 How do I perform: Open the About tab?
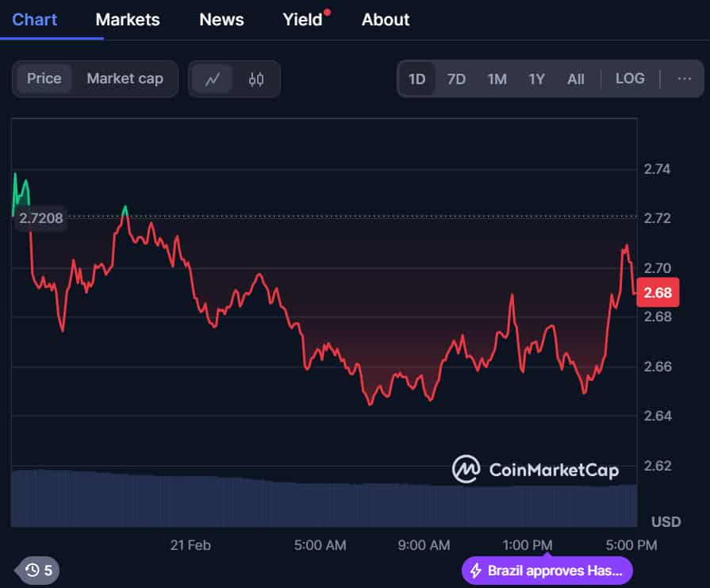click(386, 19)
